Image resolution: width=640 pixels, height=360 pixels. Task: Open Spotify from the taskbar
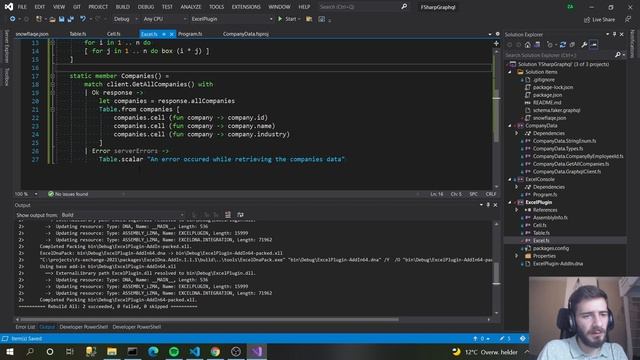[174, 351]
